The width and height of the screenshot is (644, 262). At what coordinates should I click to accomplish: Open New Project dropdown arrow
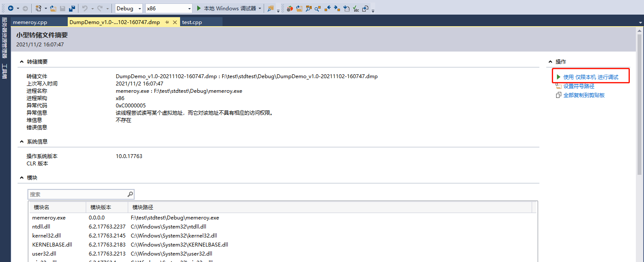pyautogui.click(x=45, y=8)
